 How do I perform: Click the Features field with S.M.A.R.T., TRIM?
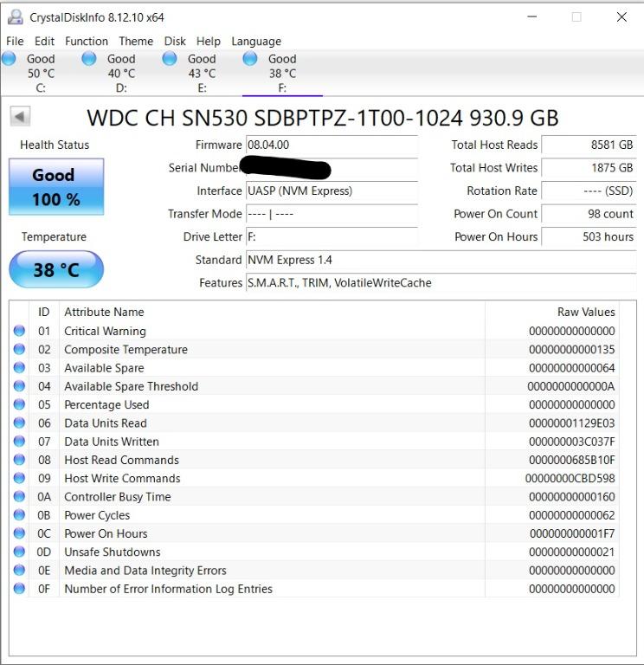tap(441, 283)
